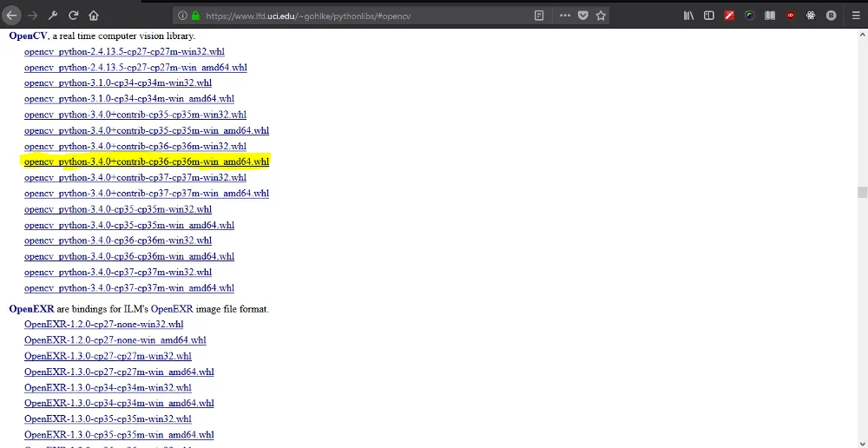The width and height of the screenshot is (868, 448).
Task: Go forward using the right arrow
Action: click(x=33, y=16)
